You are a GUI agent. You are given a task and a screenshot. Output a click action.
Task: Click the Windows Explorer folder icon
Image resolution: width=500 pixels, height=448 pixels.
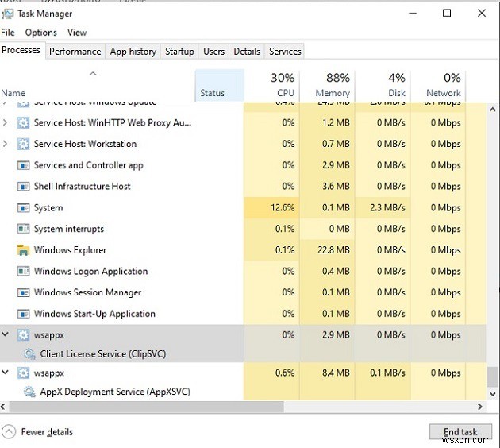coord(23,250)
